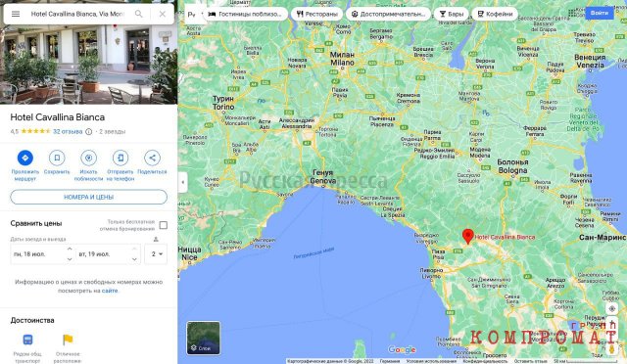This screenshot has height=364, width=627.
Task: Click the Сравнить цены section heading
Action: (36, 223)
